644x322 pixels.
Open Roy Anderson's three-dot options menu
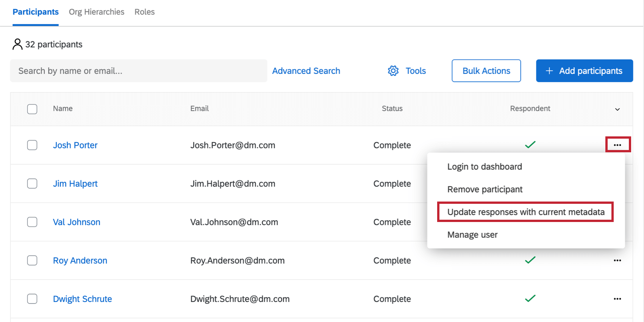[617, 261]
